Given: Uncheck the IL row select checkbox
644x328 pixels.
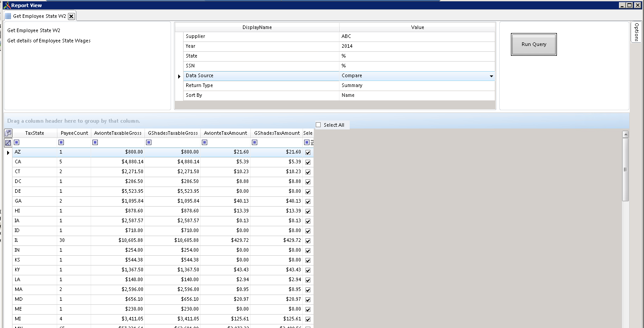Looking at the screenshot, I should pyautogui.click(x=308, y=241).
